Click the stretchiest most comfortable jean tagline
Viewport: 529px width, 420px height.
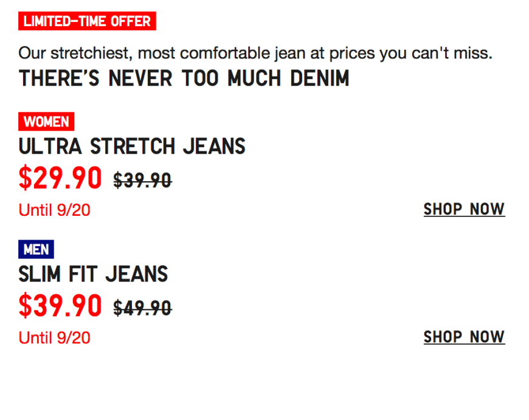pos(255,53)
